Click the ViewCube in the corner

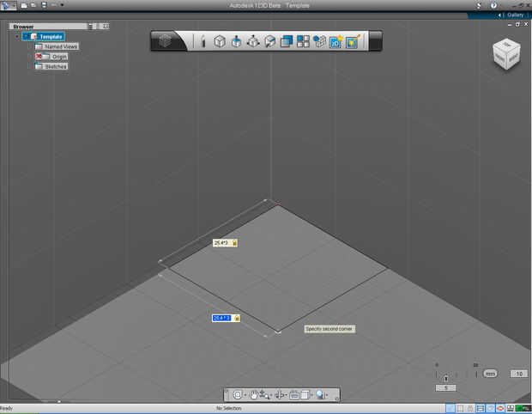(506, 55)
